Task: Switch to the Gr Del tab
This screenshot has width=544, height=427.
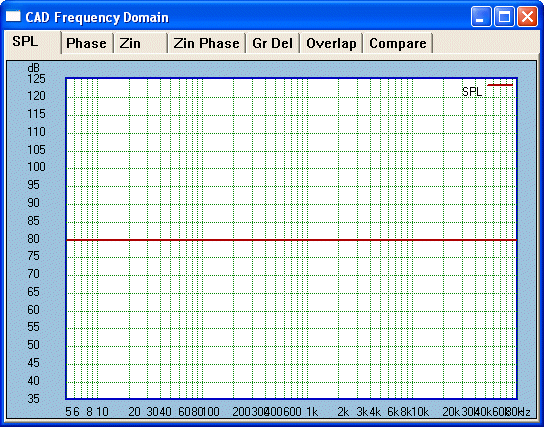Action: (273, 43)
